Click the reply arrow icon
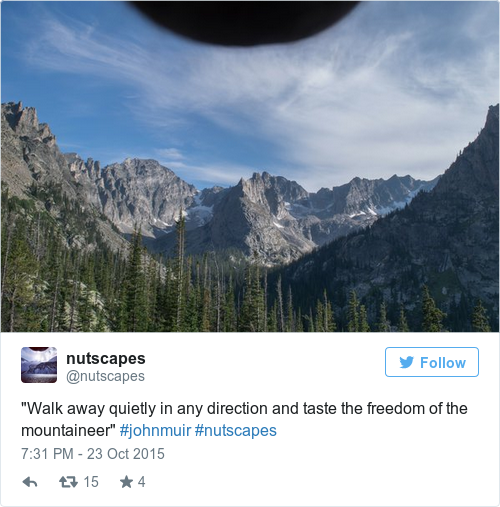 point(30,482)
